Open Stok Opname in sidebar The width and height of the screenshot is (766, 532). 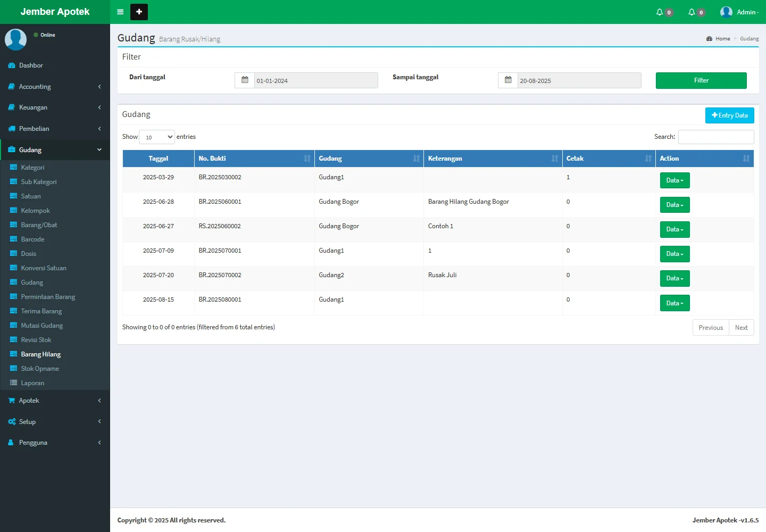40,369
